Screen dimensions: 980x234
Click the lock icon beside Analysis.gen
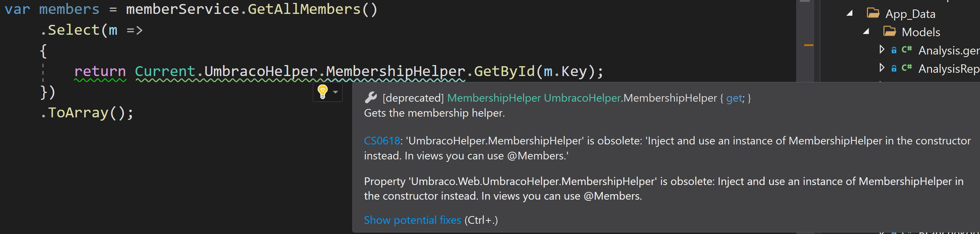[x=894, y=50]
